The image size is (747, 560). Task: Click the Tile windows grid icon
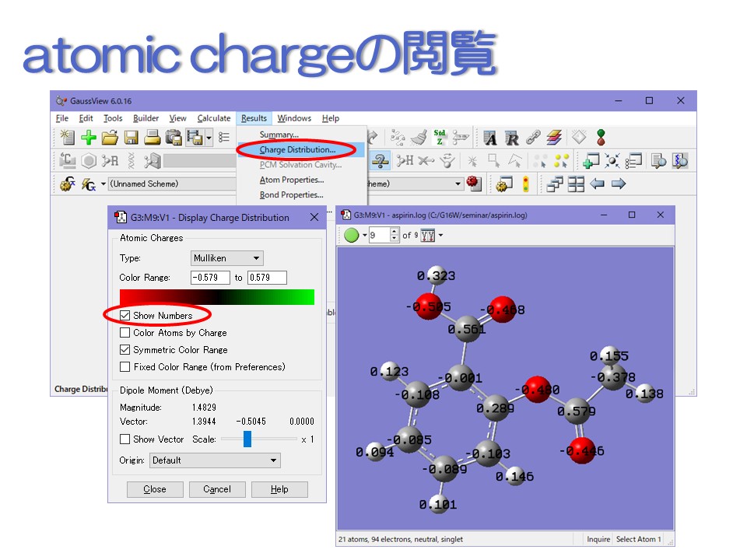[x=576, y=184]
